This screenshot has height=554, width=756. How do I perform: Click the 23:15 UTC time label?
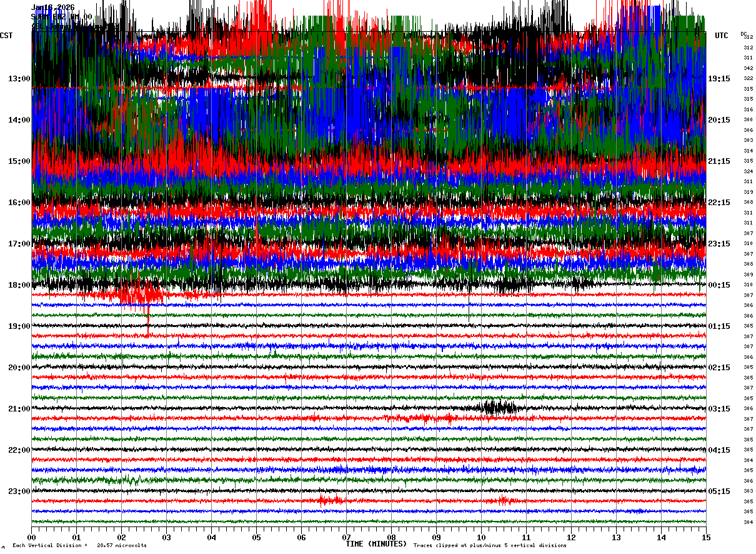point(719,244)
